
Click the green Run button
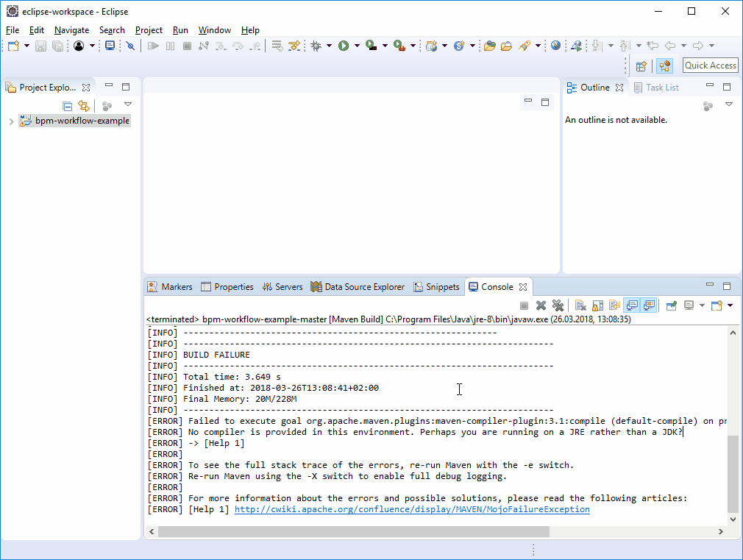point(344,46)
